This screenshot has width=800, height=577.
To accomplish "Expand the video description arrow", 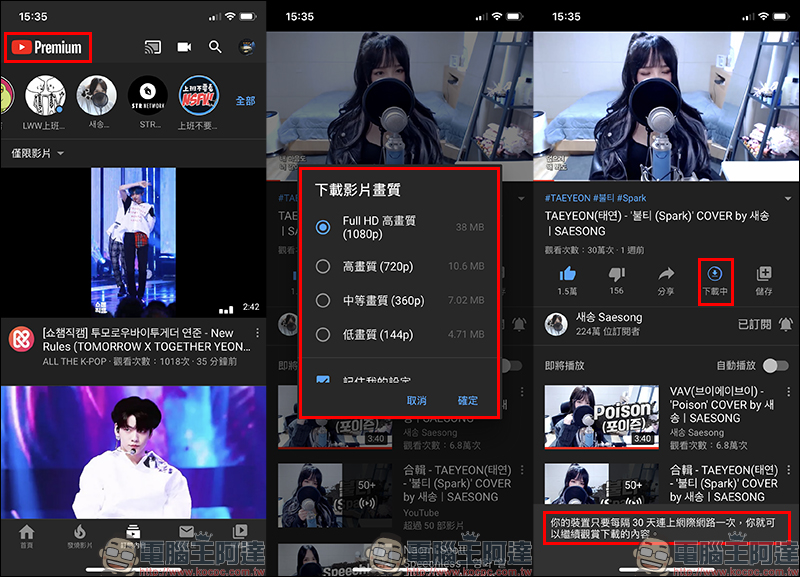I will pos(788,198).
